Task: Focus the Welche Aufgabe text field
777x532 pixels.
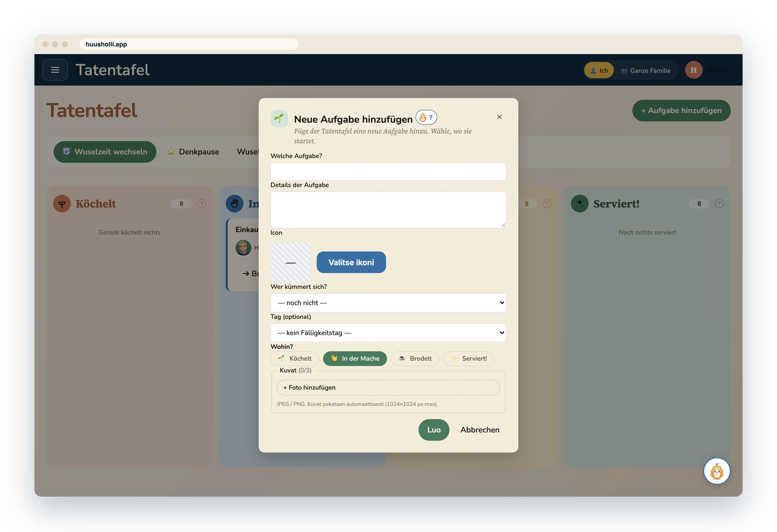Action: [388, 172]
